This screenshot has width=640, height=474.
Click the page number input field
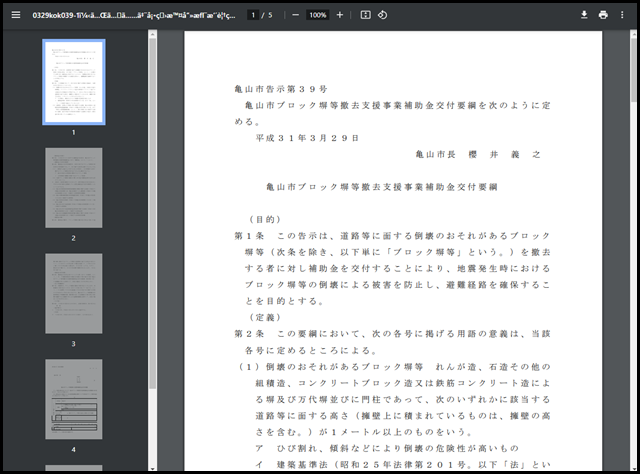(x=255, y=15)
